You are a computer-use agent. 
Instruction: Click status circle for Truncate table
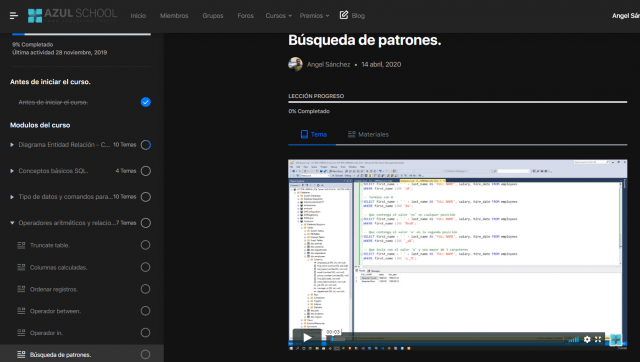pos(145,245)
